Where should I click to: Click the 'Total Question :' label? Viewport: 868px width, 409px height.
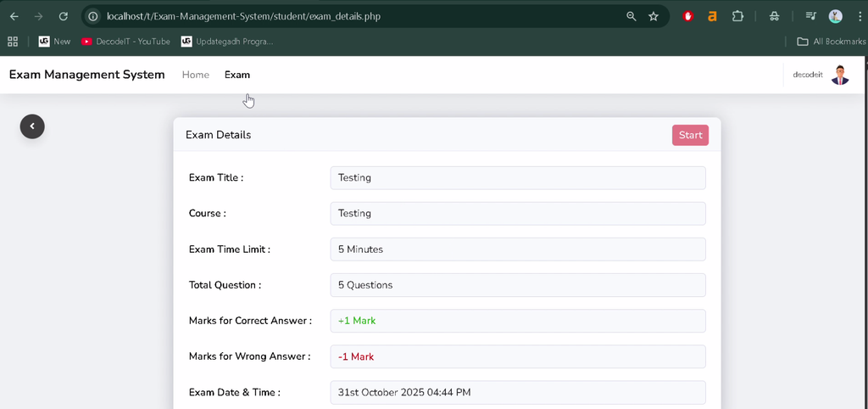tap(225, 285)
